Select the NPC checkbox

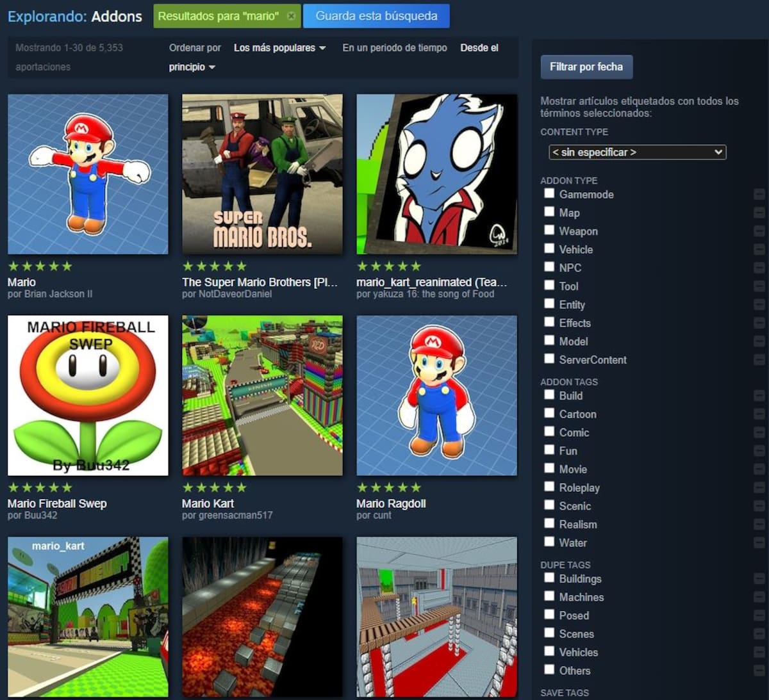[549, 267]
